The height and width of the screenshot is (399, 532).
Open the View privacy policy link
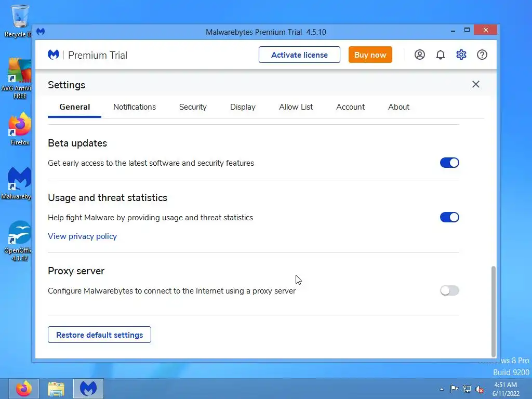(82, 236)
